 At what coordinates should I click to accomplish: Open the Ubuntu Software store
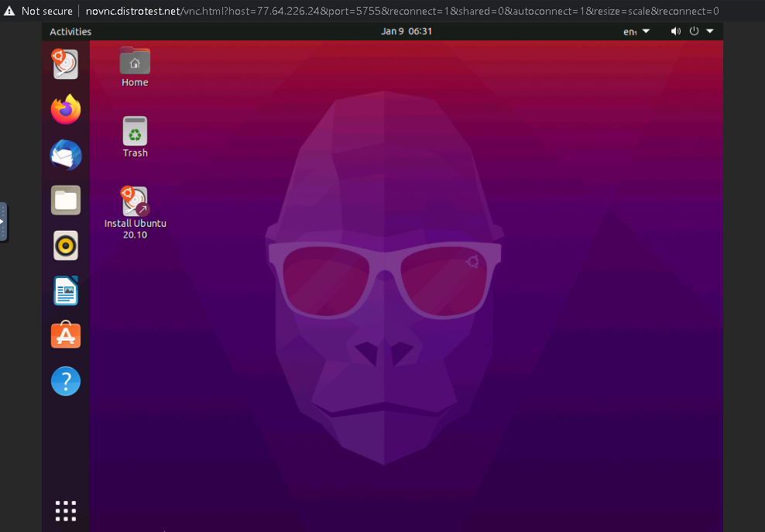click(x=66, y=335)
